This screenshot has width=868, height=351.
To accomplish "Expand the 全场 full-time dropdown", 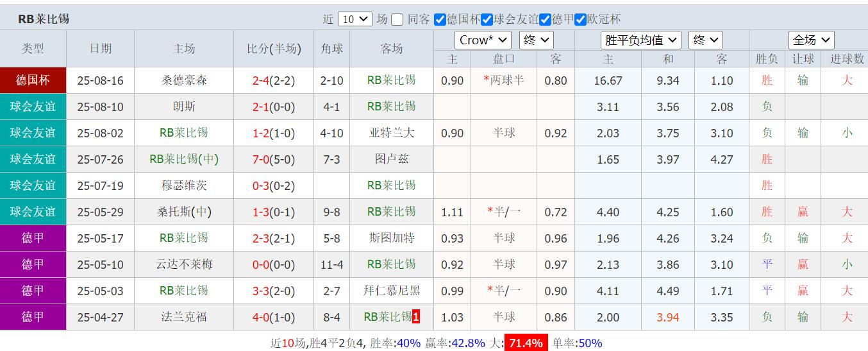I will coord(811,40).
